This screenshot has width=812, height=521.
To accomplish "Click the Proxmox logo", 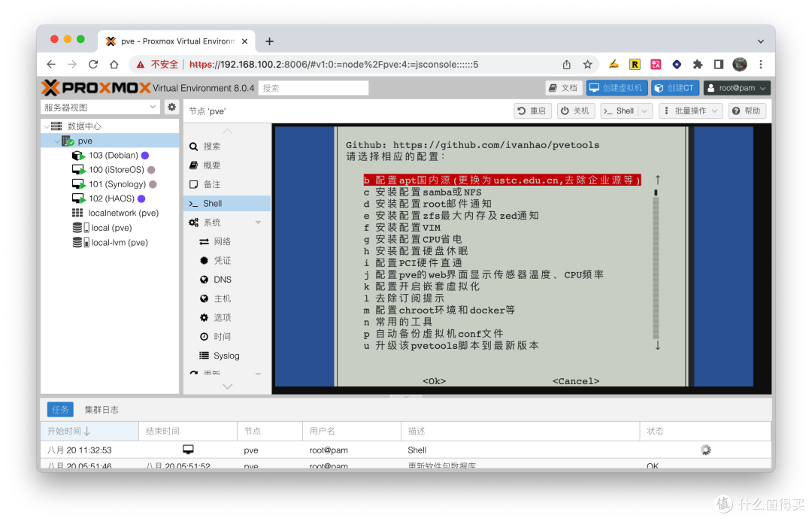I will point(96,88).
